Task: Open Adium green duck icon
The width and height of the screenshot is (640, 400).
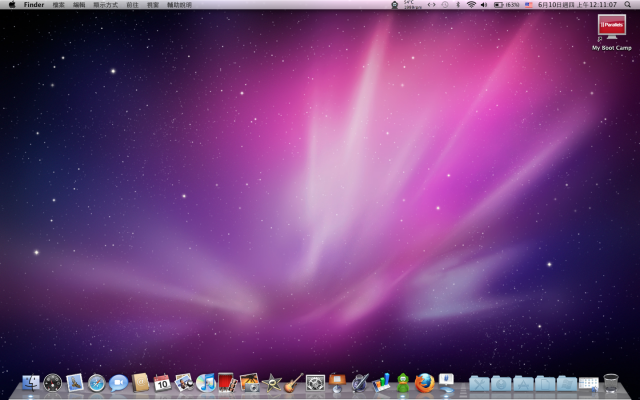Action: click(x=403, y=383)
